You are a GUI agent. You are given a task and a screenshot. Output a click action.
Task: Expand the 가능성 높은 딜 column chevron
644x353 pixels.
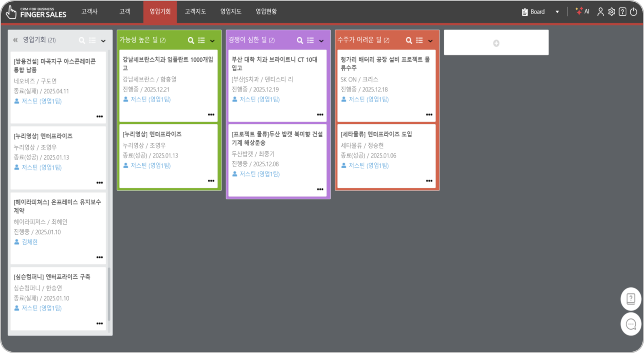(212, 41)
